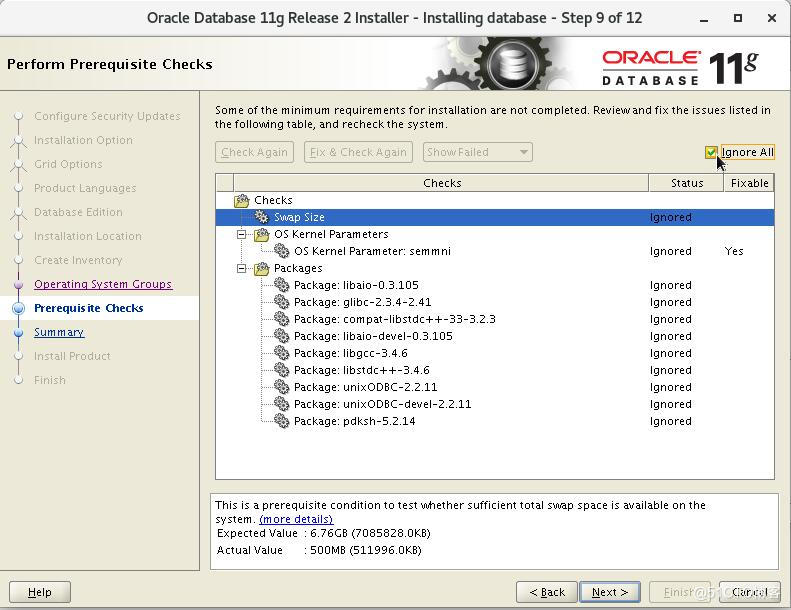The width and height of the screenshot is (791, 610).
Task: Minimize the installer window
Action: (704, 19)
